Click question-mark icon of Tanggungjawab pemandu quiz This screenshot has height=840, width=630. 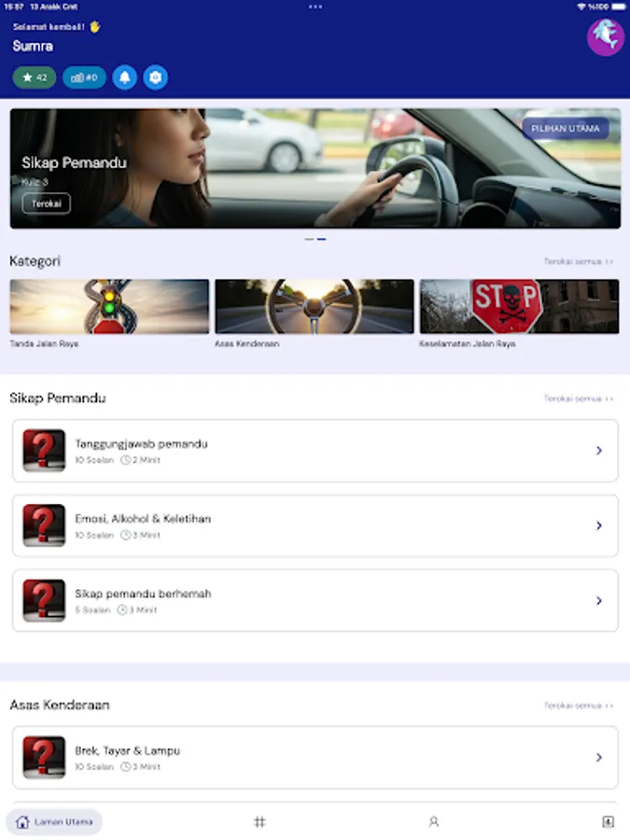click(x=44, y=451)
